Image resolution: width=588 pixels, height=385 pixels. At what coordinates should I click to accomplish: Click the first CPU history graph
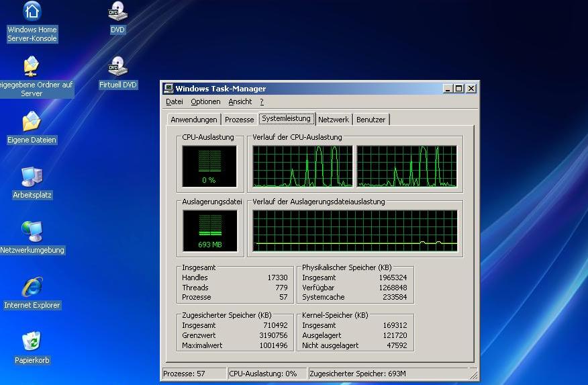303,166
